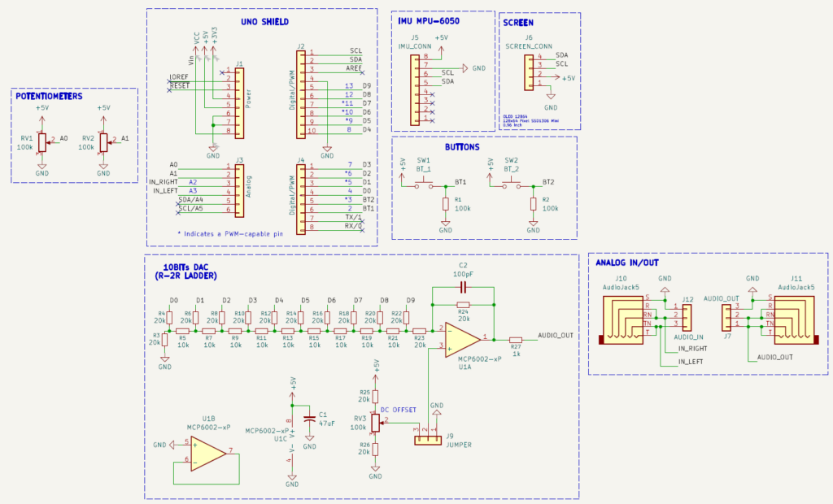
Task: Click the SW1 push button symbol
Action: 424,185
